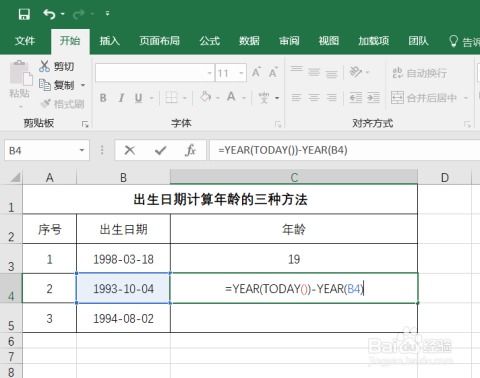This screenshot has height=378, width=480.
Task: Click the formula bar text =YEAR(TODAY())-YEAR(B4)
Action: pos(283,150)
